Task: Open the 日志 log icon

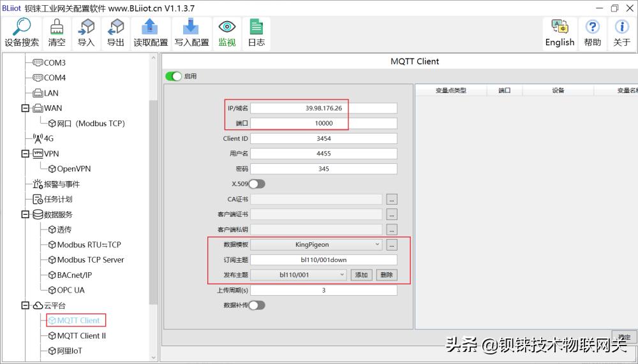Action: [x=256, y=33]
